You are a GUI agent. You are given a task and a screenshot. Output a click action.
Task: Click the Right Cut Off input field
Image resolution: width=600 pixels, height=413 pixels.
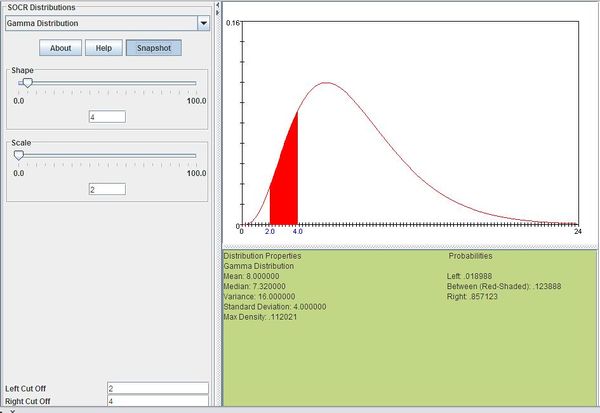point(157,401)
